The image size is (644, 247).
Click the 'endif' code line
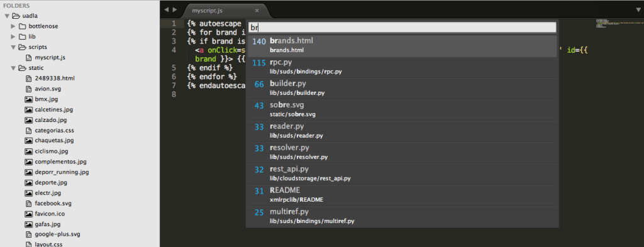coord(210,67)
